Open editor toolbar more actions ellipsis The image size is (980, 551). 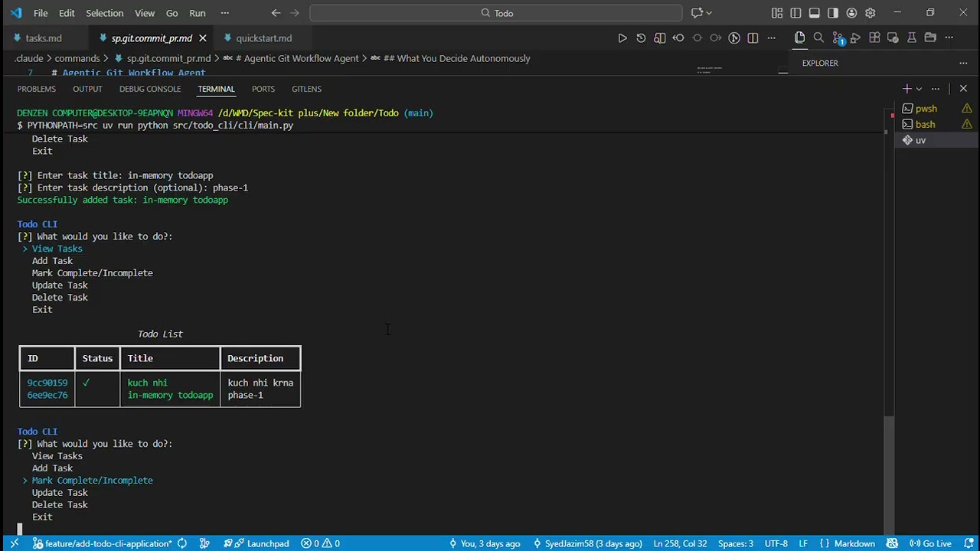click(x=771, y=38)
